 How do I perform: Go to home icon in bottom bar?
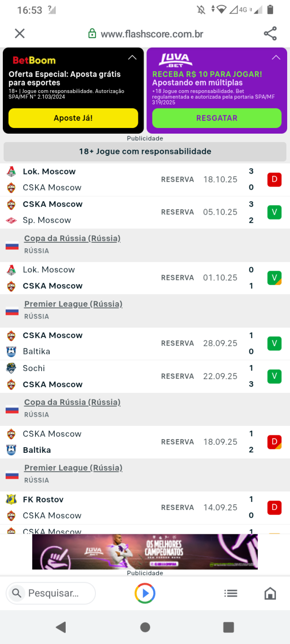click(270, 593)
